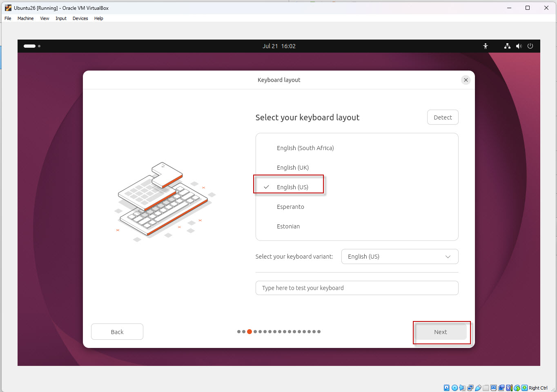Screen dimensions: 557x392
Task: Open the Ubuntu accessibility menu icon
Action: click(486, 46)
